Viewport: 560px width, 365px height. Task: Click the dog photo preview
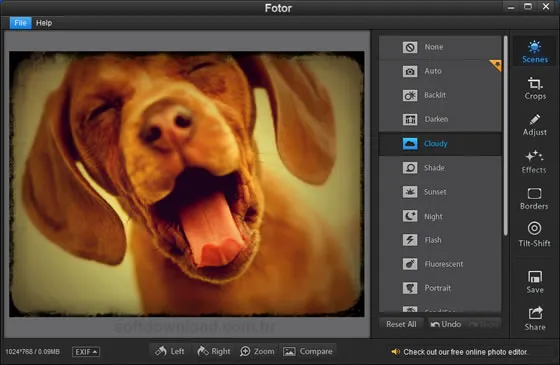point(187,184)
